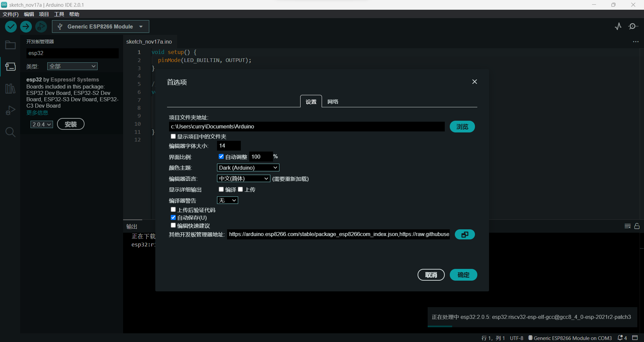
Task: Click the editor tab more-options ellipsis
Action: tap(636, 42)
